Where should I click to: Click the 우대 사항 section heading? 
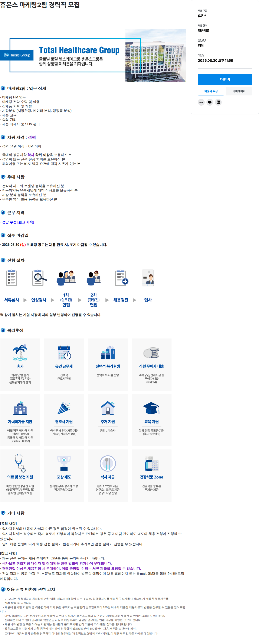(16, 177)
